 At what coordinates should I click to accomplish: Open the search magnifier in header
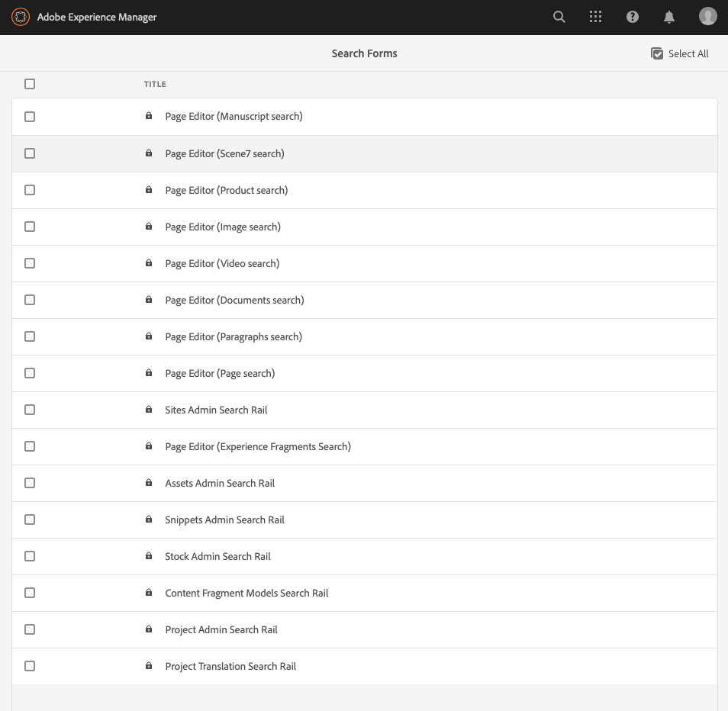(559, 18)
